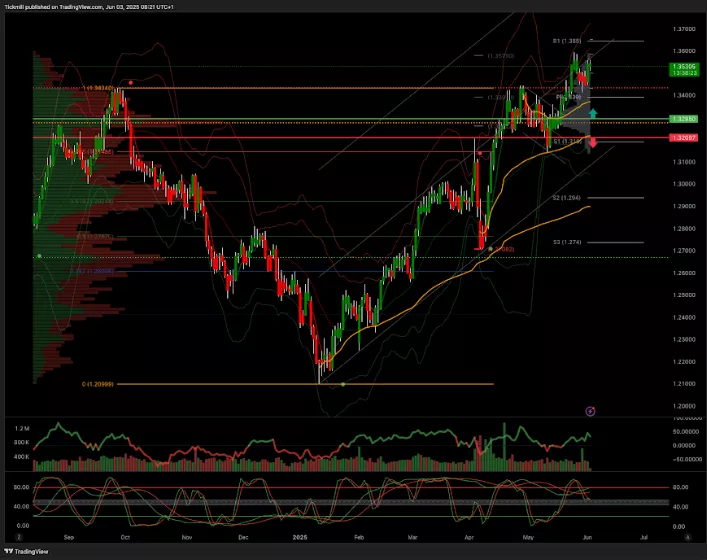Click the red down arrow marker near the S1 level
707x560 pixels.
pos(593,146)
